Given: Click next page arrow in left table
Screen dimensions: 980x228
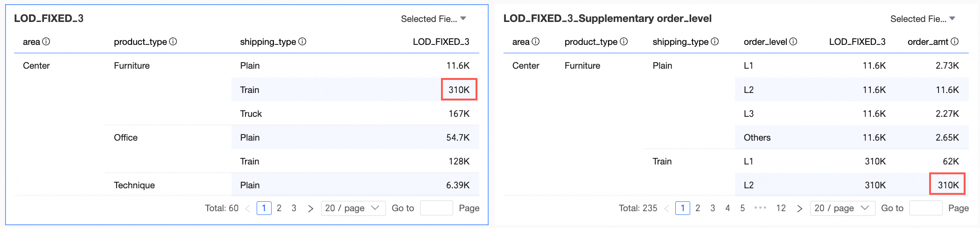Looking at the screenshot, I should 311,208.
